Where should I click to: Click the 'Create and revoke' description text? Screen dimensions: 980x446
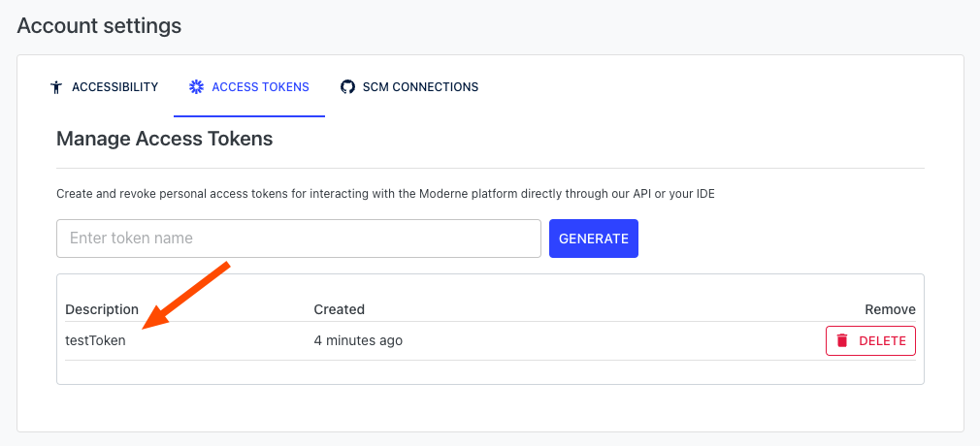tap(385, 194)
